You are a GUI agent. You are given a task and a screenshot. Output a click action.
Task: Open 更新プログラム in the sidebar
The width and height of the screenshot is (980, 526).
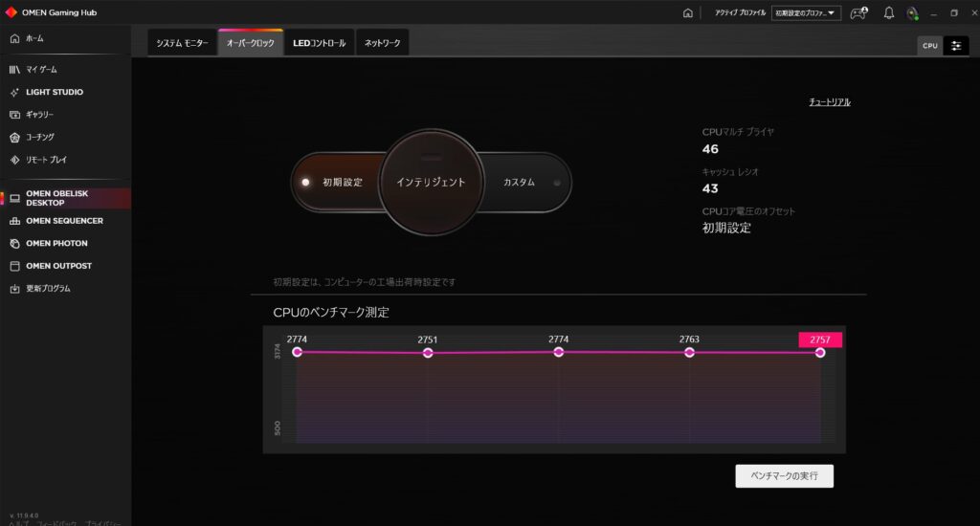tap(48, 288)
